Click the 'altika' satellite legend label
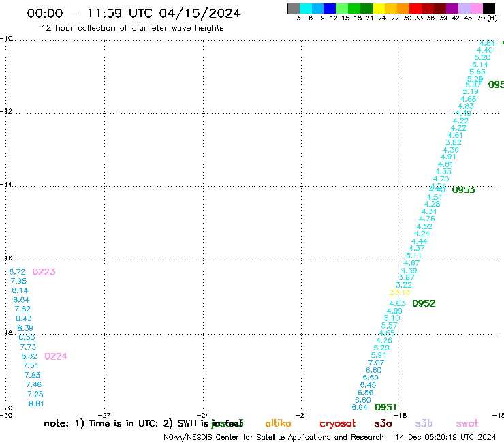This screenshot has height=443, width=504. pyautogui.click(x=278, y=423)
